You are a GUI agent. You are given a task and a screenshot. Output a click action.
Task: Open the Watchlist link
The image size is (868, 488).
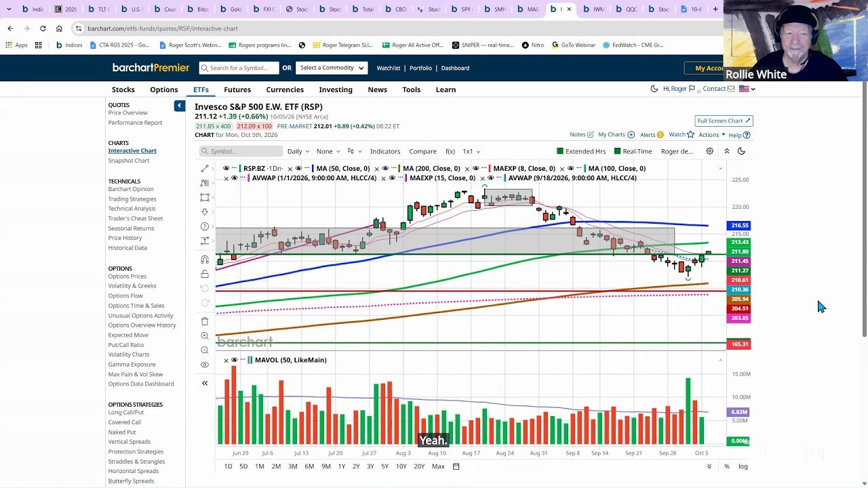tap(389, 68)
